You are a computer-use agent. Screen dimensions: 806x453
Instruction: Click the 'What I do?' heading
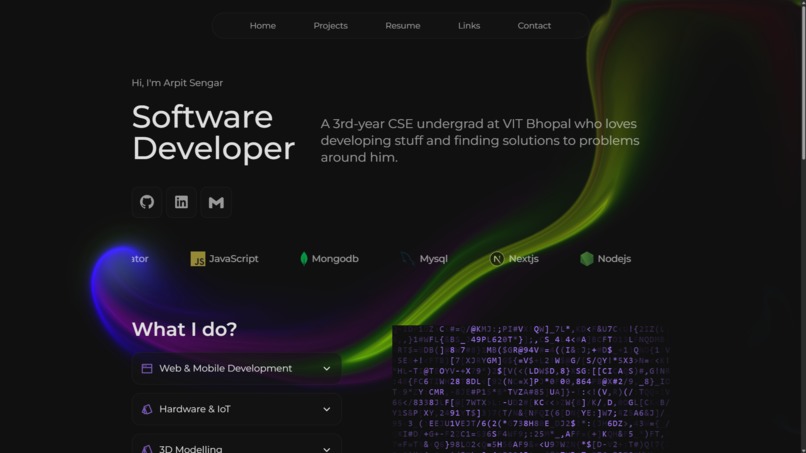(x=185, y=329)
